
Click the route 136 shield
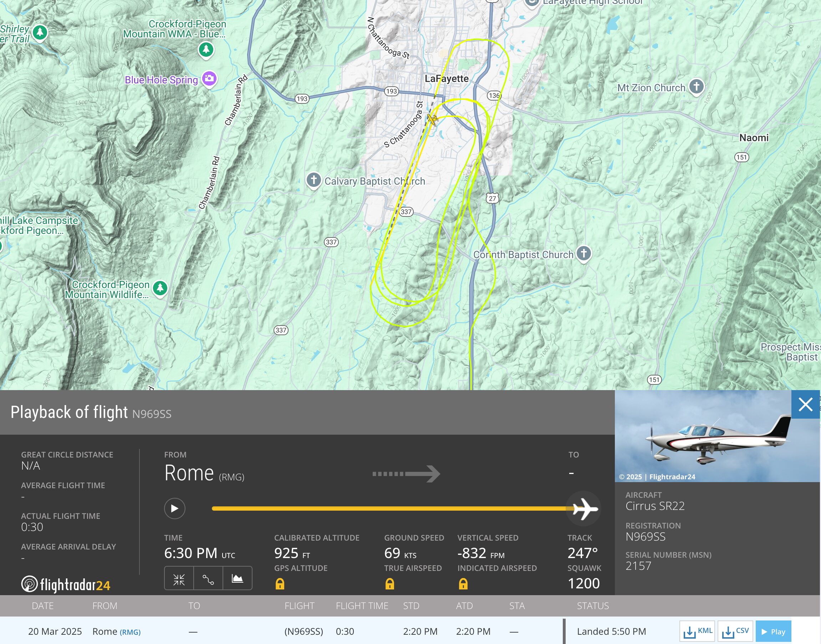point(494,96)
